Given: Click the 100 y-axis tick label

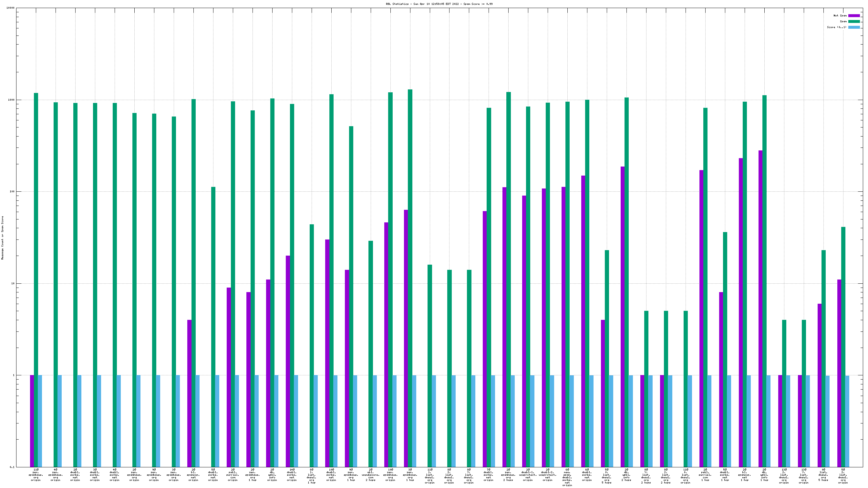Looking at the screenshot, I should pos(12,192).
